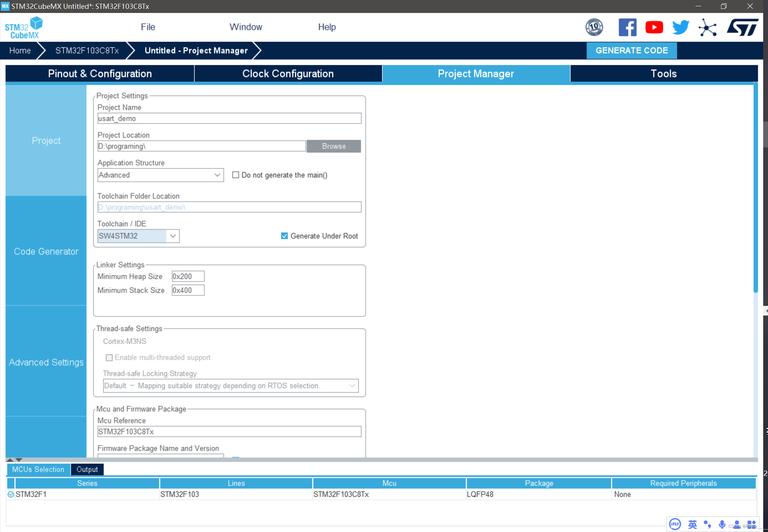Toggle 'Do not generate the main()' checkbox
The image size is (768, 532).
click(235, 175)
